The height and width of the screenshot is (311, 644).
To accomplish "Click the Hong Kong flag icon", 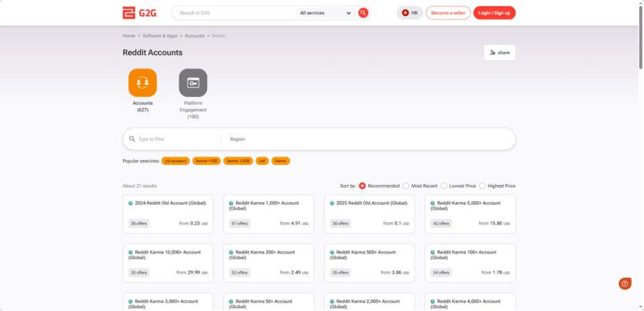I will pyautogui.click(x=405, y=12).
